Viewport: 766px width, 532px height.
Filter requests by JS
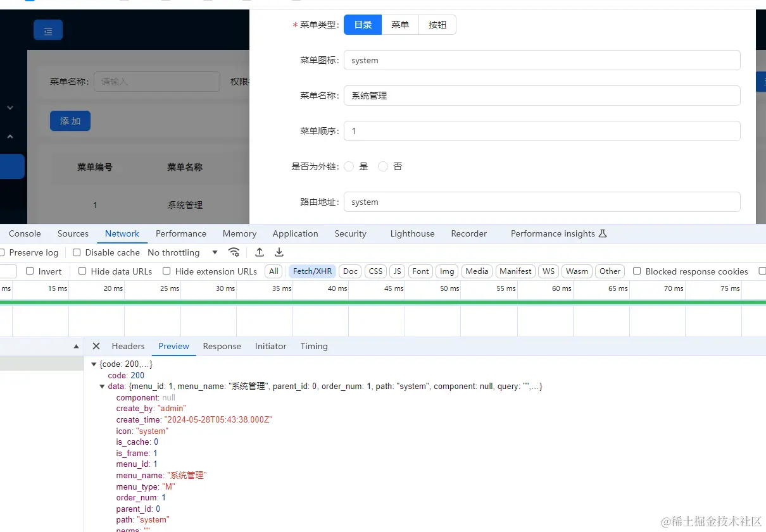click(398, 271)
